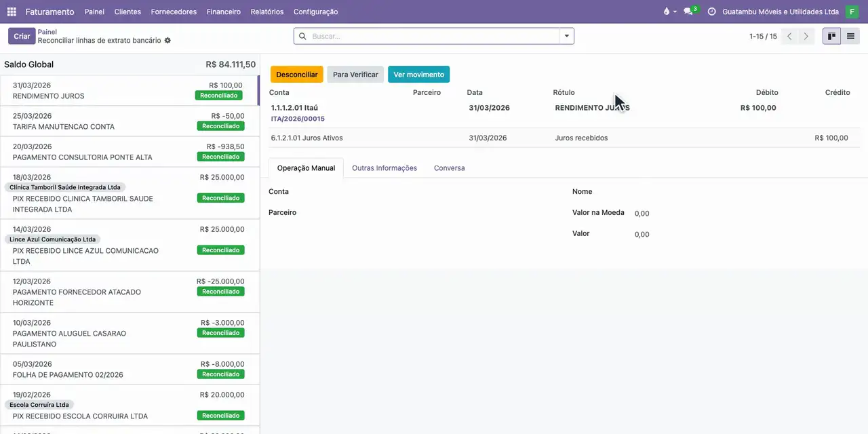Go to the Painel menu item

(x=94, y=12)
